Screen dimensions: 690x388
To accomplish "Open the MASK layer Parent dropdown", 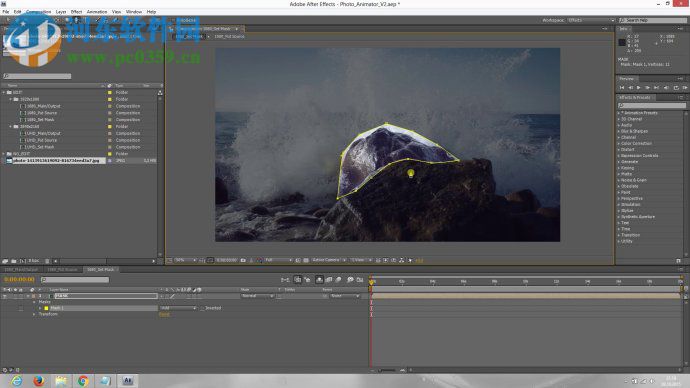I will pyautogui.click(x=345, y=296).
